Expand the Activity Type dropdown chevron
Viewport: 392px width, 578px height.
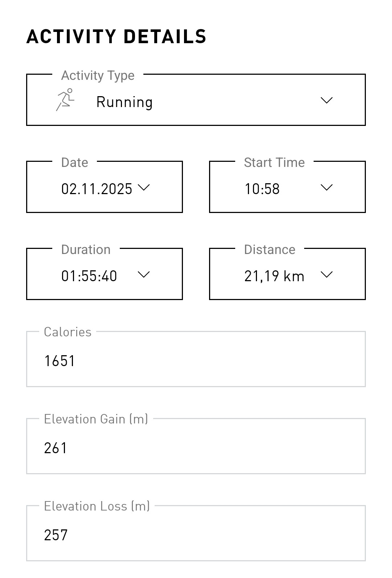pyautogui.click(x=327, y=100)
